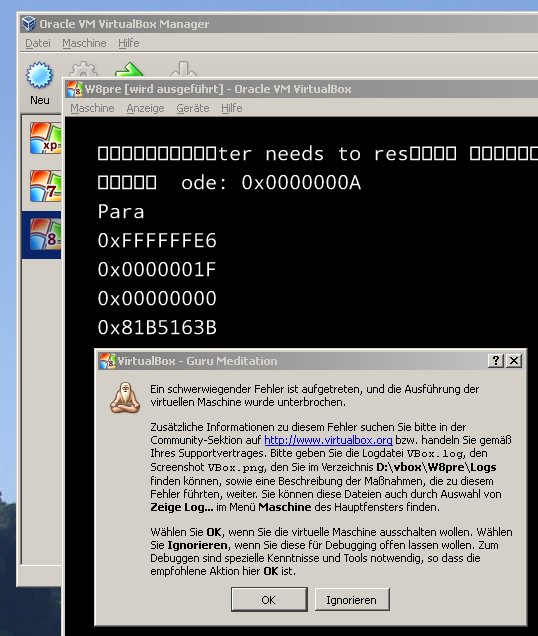Open Geräte menu in W8pre window

pos(193,108)
